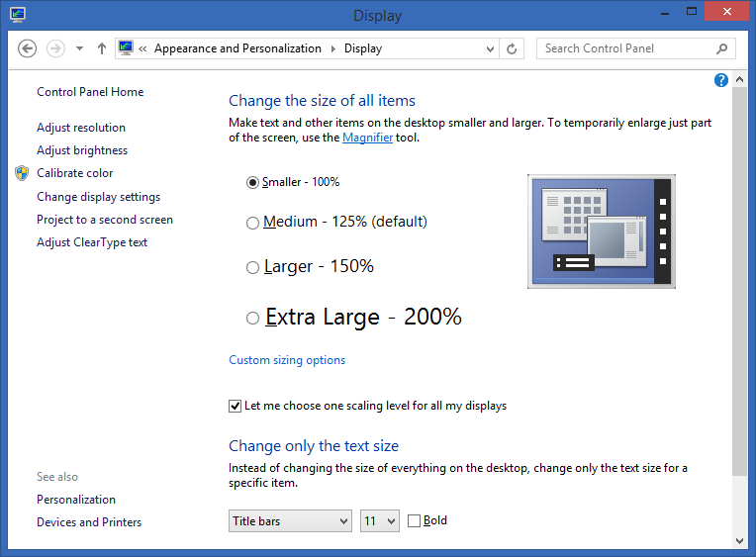Click the Display window title bar icon
756x557 pixels.
click(18, 15)
